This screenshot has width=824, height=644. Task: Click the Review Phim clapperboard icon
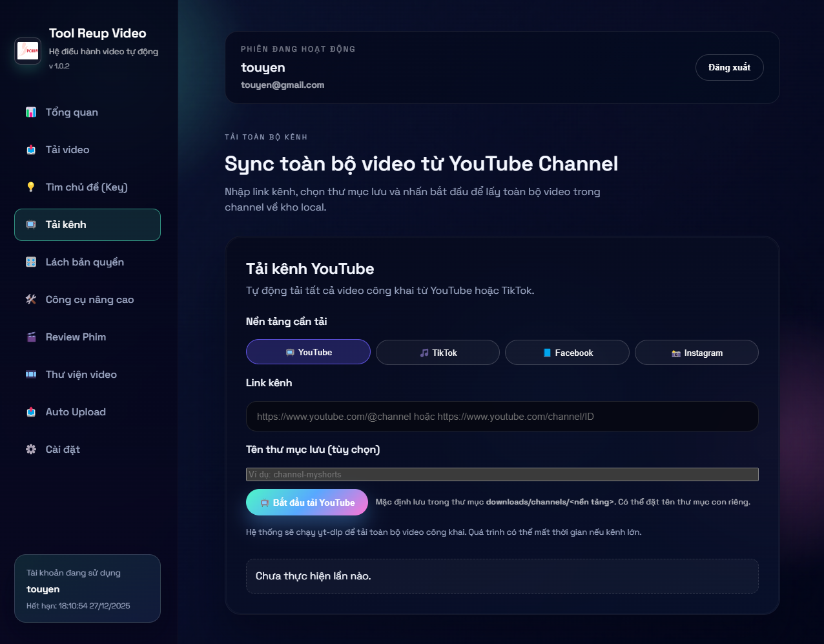tap(31, 337)
